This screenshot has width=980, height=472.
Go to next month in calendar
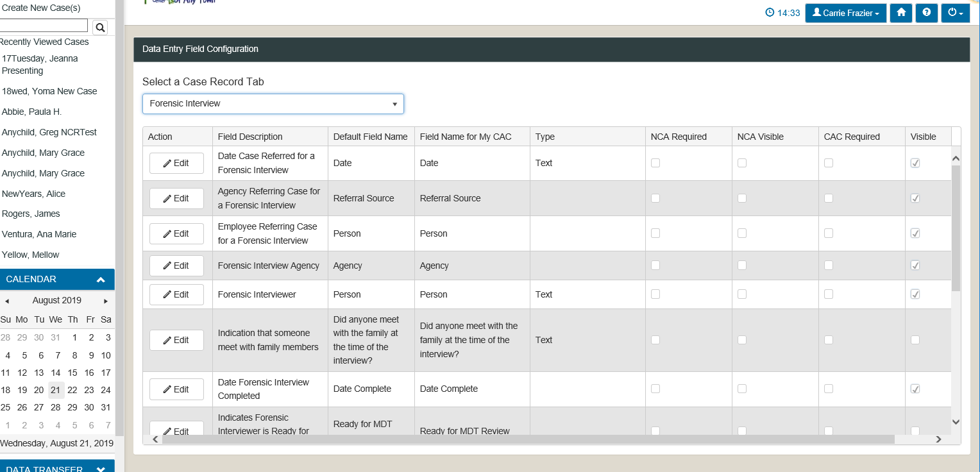pos(106,301)
